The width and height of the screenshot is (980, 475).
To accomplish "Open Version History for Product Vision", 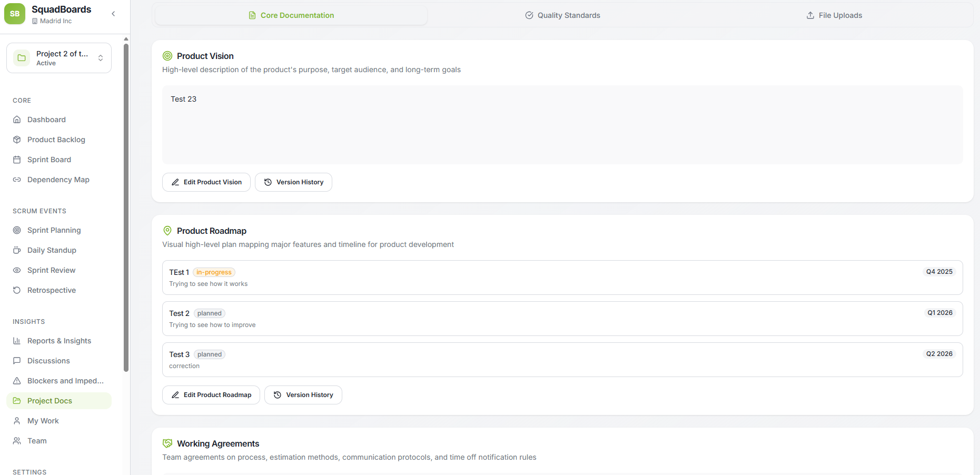I will (293, 182).
